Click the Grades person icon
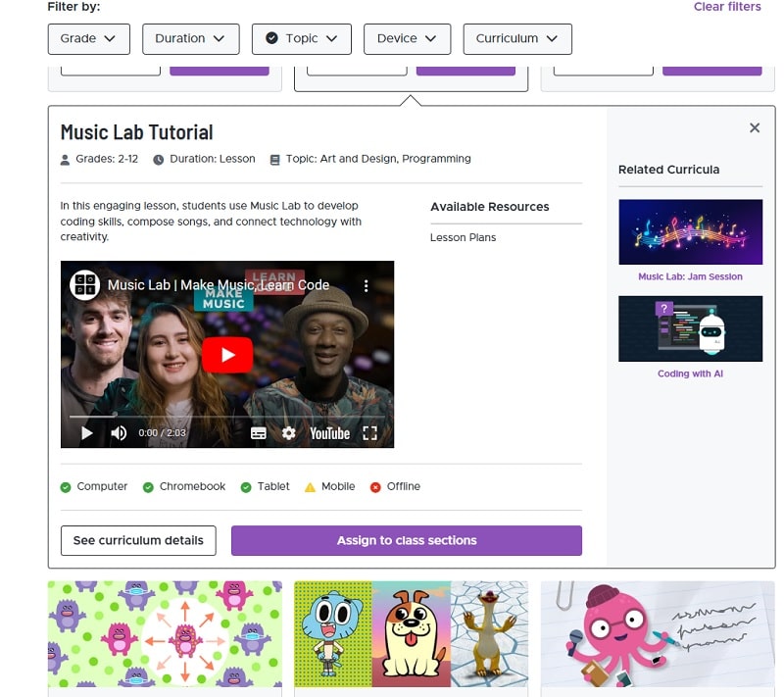This screenshot has height=697, width=784. (x=65, y=160)
